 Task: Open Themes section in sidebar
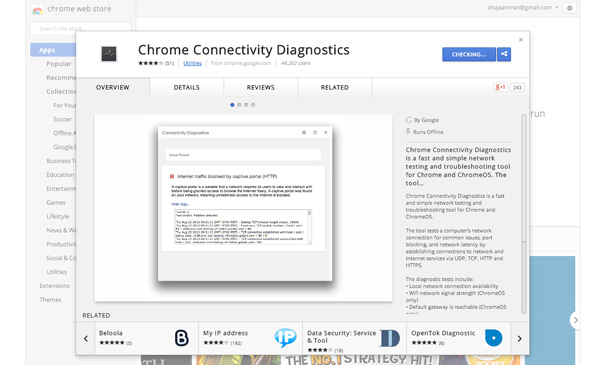51,300
